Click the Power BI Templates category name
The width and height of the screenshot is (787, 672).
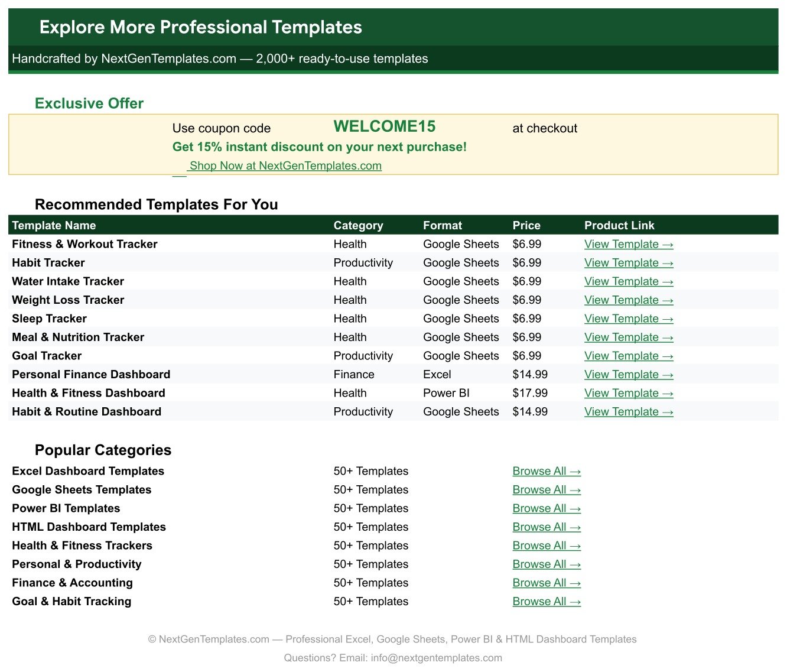coord(66,508)
